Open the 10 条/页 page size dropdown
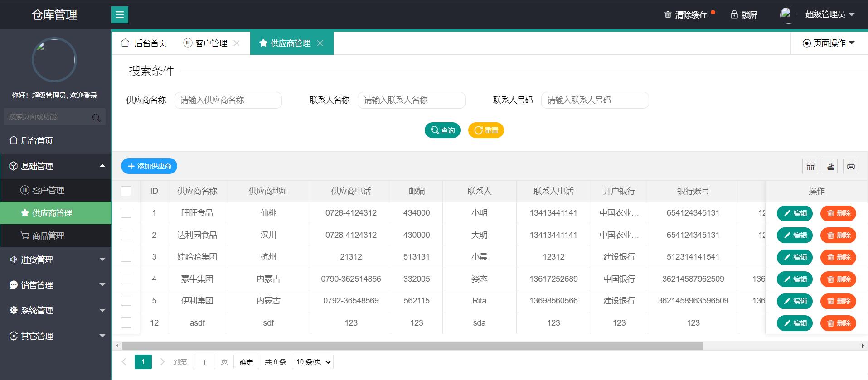This screenshot has height=380, width=868. coord(313,362)
